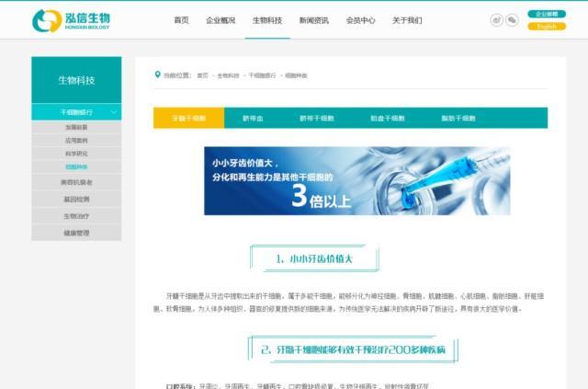Click the location pin breadcrumb icon
The height and width of the screenshot is (389, 588).
(x=157, y=74)
